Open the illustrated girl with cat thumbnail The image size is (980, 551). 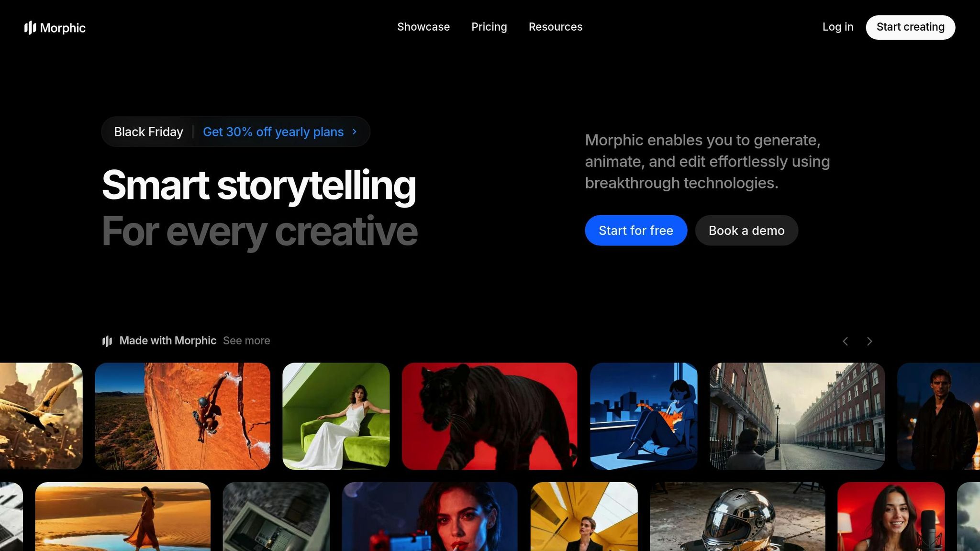(644, 416)
